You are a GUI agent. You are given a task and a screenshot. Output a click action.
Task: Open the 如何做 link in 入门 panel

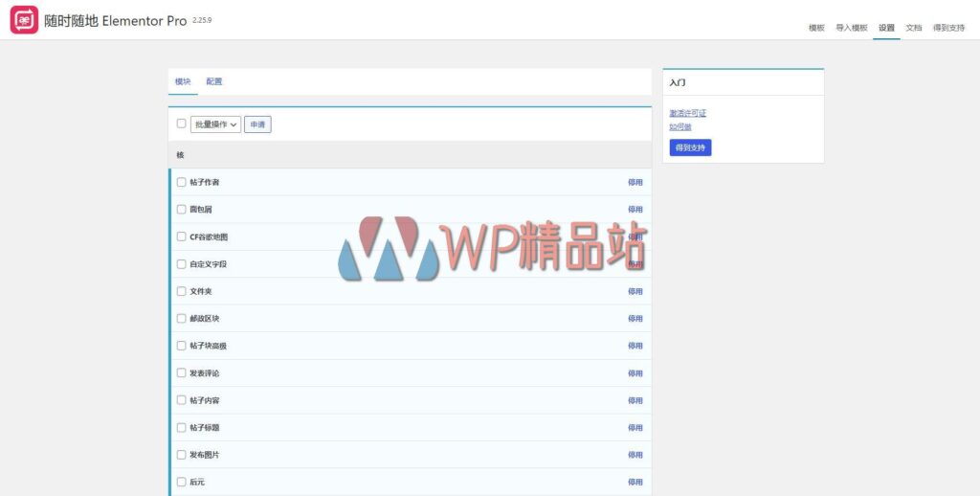click(x=680, y=127)
